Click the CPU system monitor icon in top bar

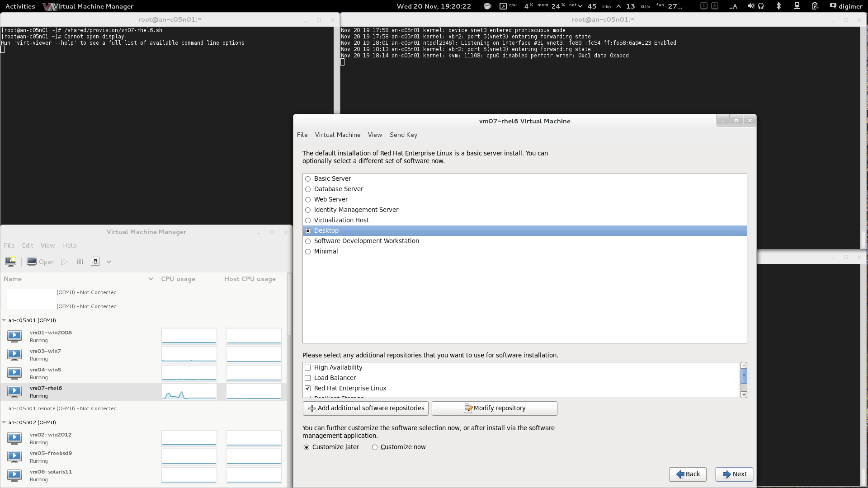[503, 6]
